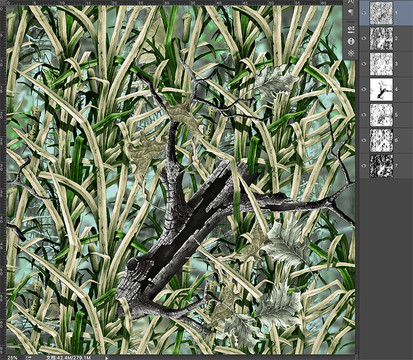This screenshot has width=413, height=360.
Task: Click the thumbnail of layer 1
Action: click(381, 13)
